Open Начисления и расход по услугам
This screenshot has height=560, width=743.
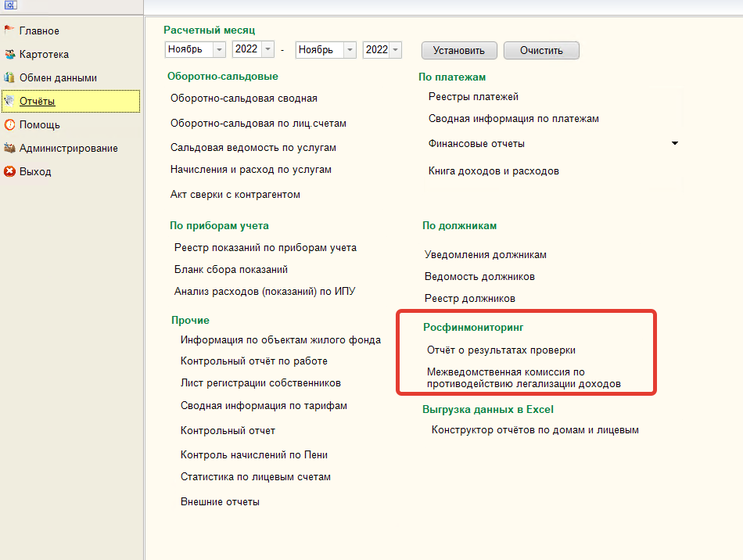point(251,170)
